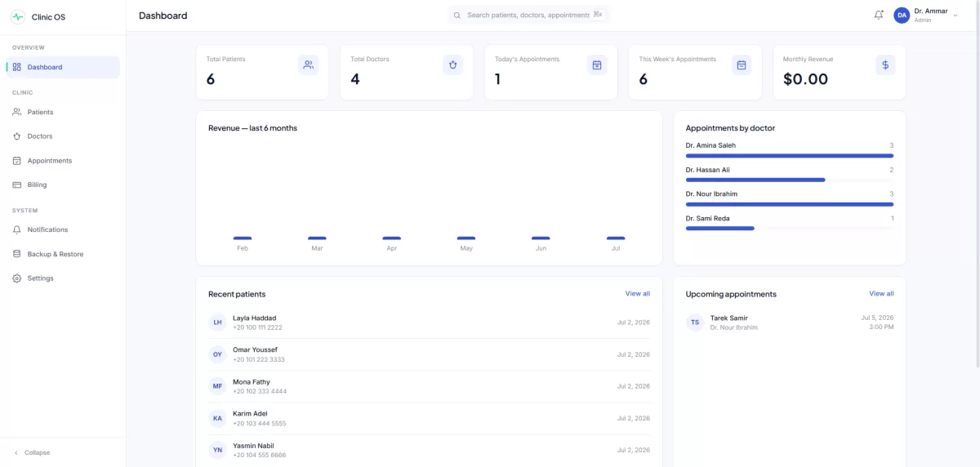
Task: Click Dr. Nour Ibrahim's appointments progress bar
Action: 790,204
